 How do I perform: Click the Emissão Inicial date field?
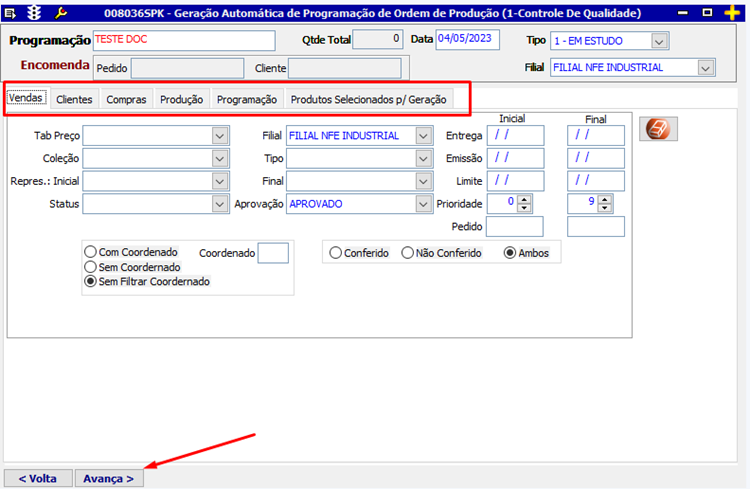(515, 158)
